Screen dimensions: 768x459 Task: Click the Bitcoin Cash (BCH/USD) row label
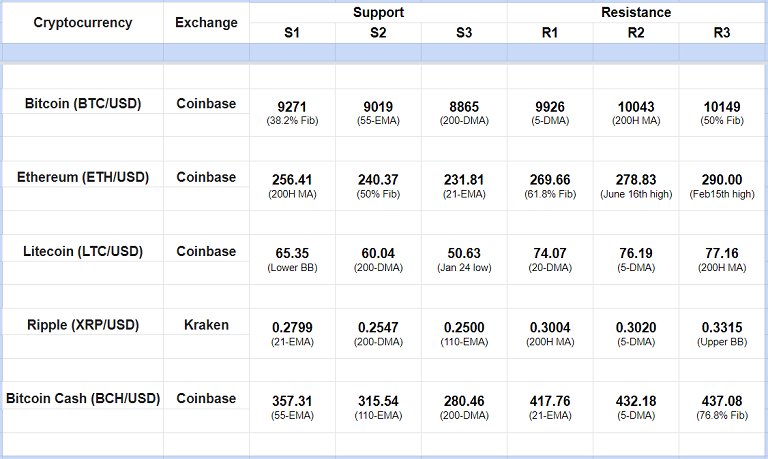[82, 399]
